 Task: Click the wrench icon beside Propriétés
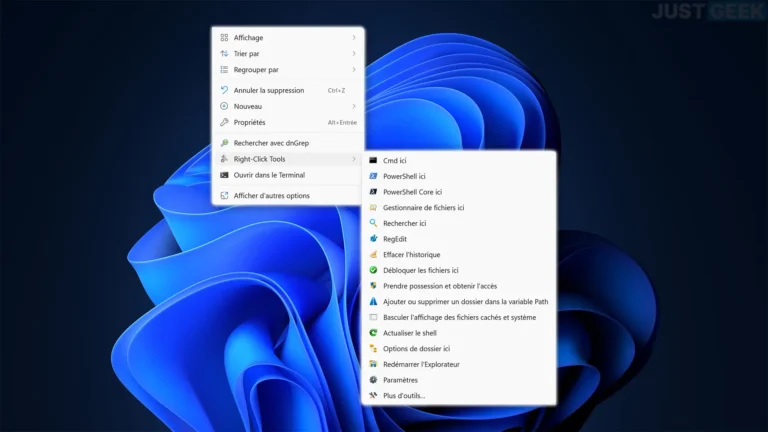[x=224, y=122]
